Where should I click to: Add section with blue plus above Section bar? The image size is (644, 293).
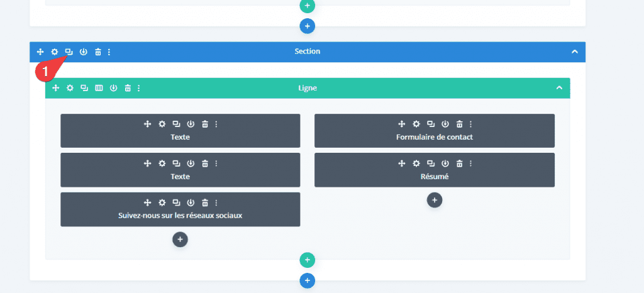[x=307, y=26]
